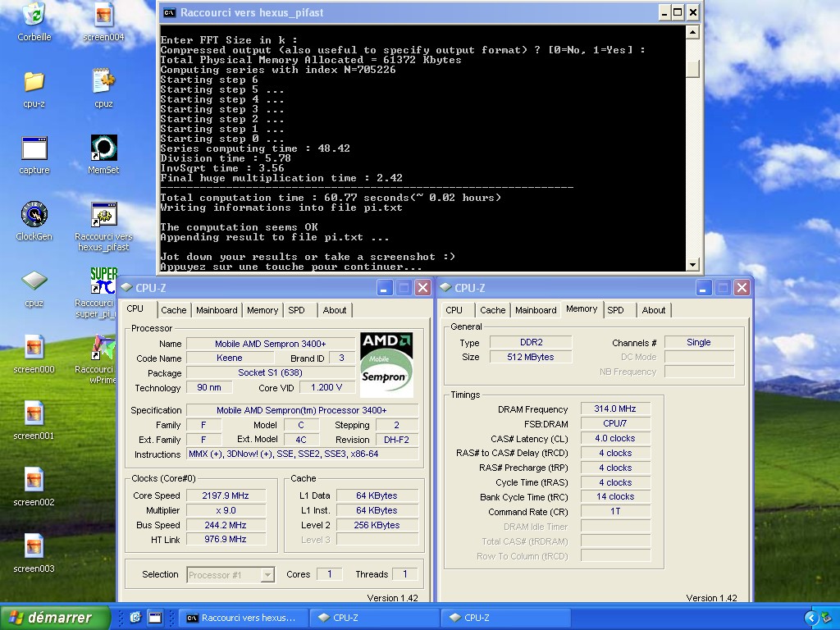Open the démarrer start menu
This screenshot has height=630, width=840.
[55, 618]
